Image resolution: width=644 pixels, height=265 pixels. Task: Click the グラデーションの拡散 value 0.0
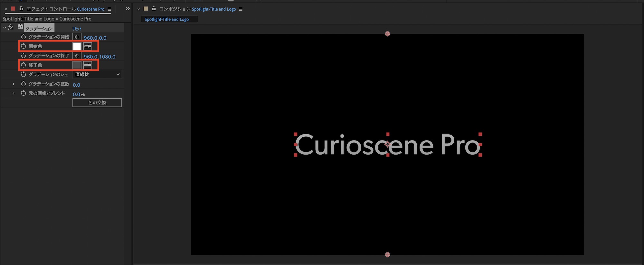[76, 85]
